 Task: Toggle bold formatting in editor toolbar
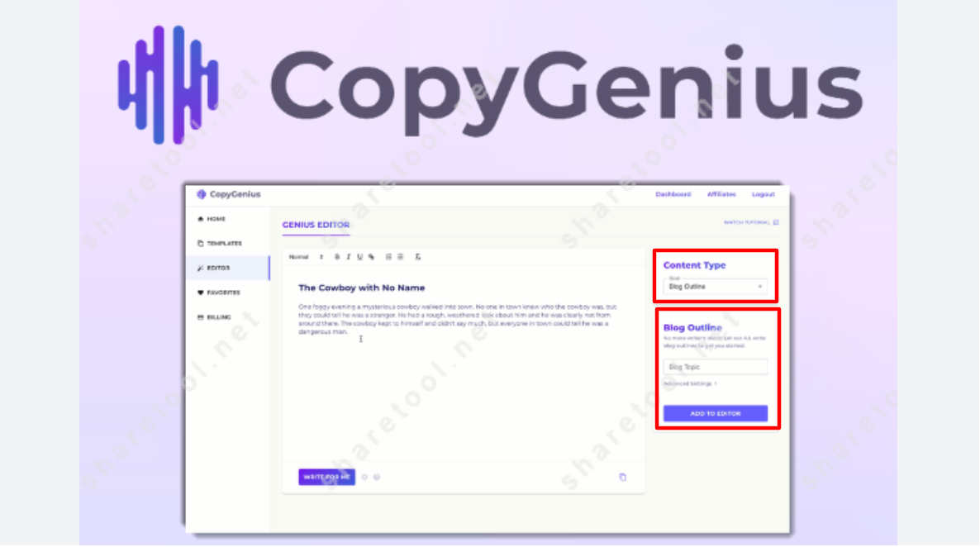click(x=337, y=257)
